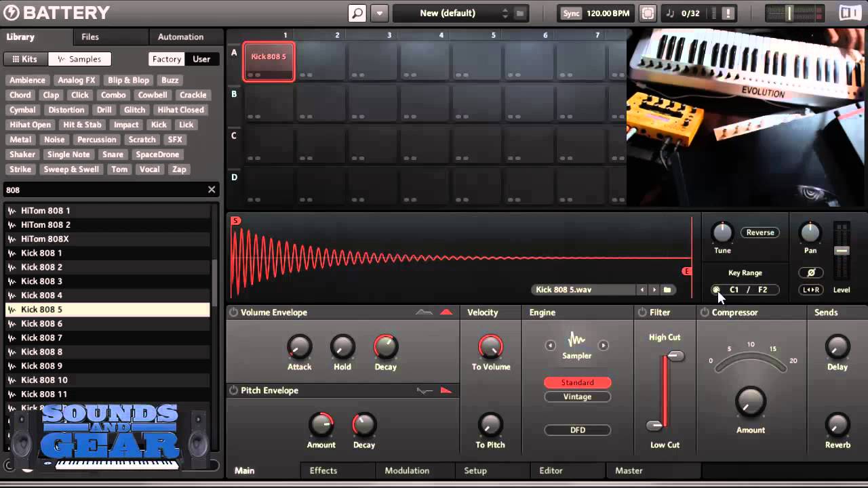Click the Low Cut filter slider handle
868x488 pixels.
(x=654, y=426)
